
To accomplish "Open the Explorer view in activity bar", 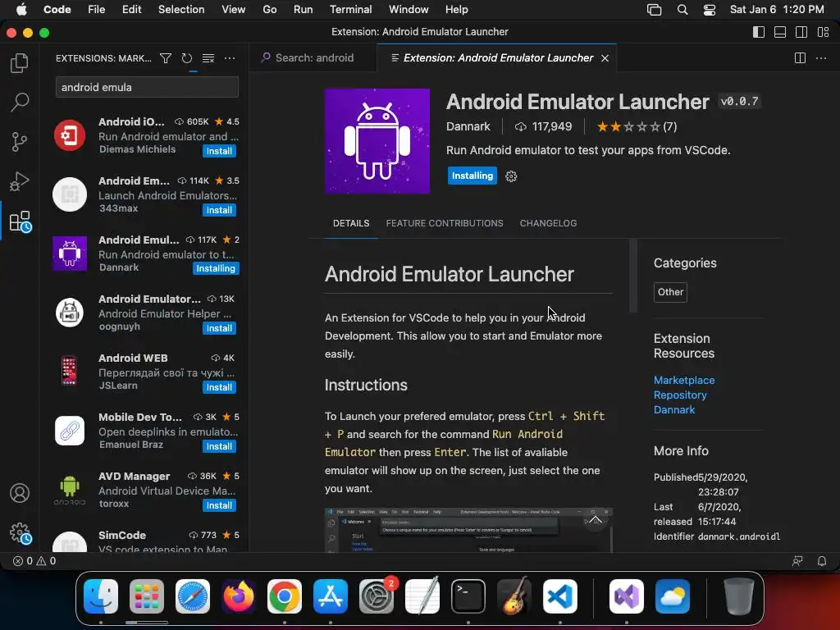I will point(20,62).
